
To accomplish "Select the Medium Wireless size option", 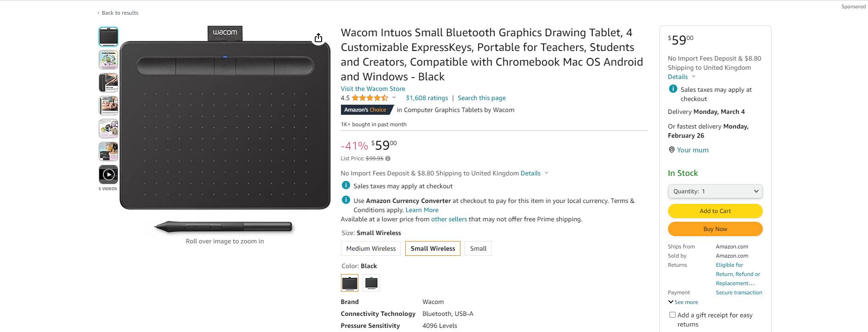I will 371,248.
